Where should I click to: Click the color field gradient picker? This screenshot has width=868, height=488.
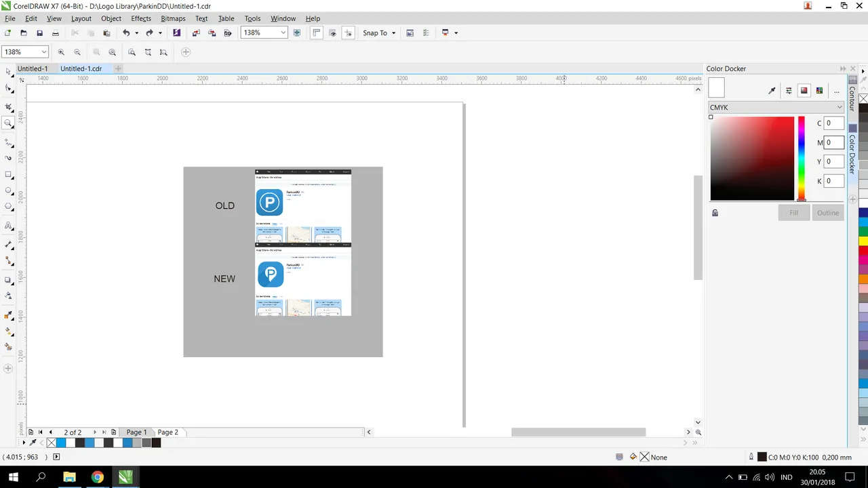tap(752, 159)
